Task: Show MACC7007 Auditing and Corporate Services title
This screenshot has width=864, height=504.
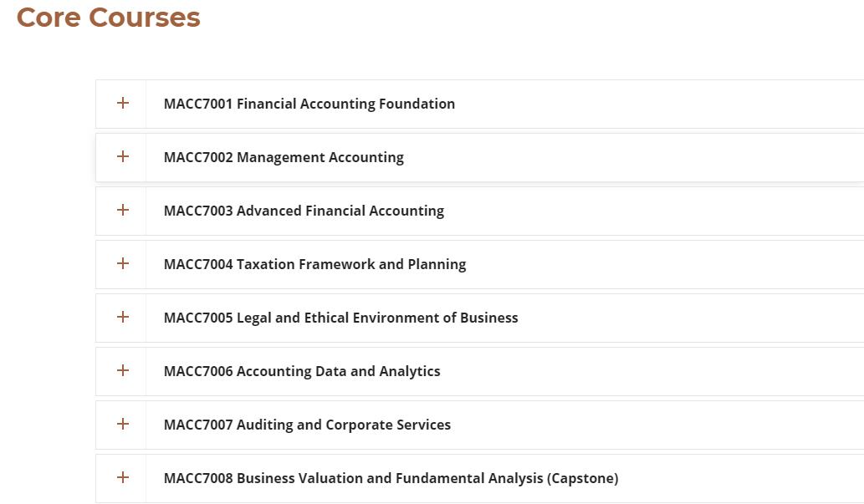Action: point(307,425)
